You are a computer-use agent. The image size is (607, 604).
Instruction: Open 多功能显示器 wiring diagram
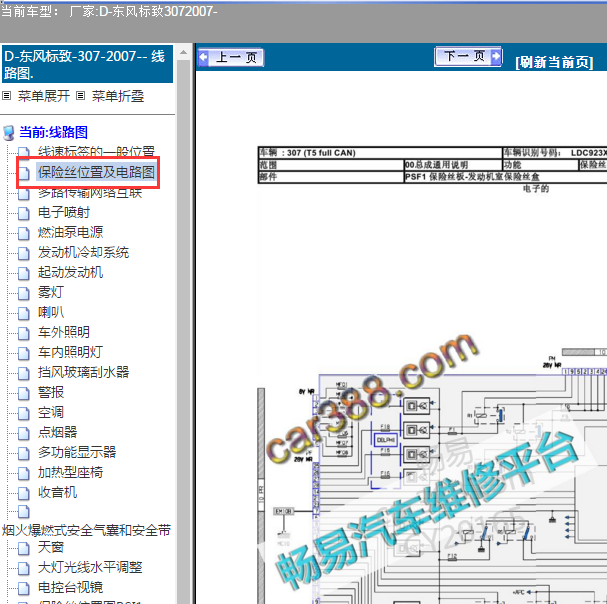click(x=77, y=452)
